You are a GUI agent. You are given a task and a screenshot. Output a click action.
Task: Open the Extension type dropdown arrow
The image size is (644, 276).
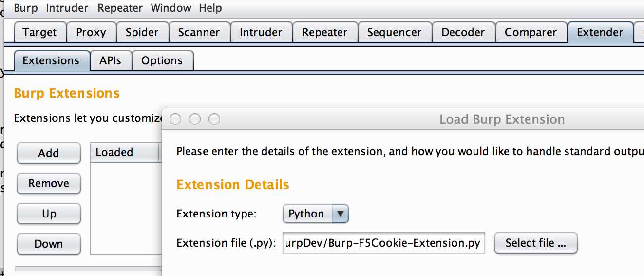[x=341, y=214]
